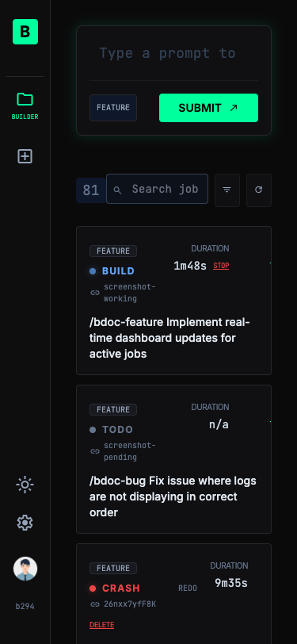Open the screenshot-pending link
This screenshot has width=297, height=644.
pos(130,451)
